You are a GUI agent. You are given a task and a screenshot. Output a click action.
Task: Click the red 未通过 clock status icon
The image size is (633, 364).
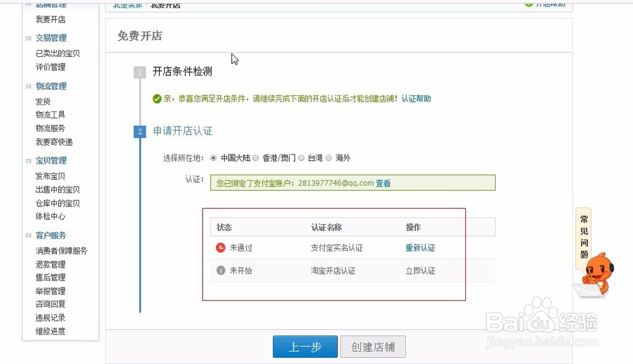pos(220,248)
